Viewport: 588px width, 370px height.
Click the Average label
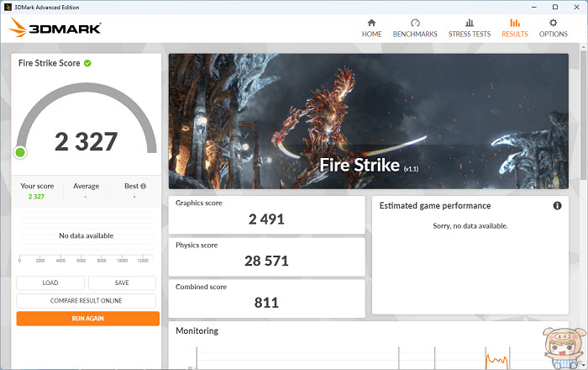[87, 186]
